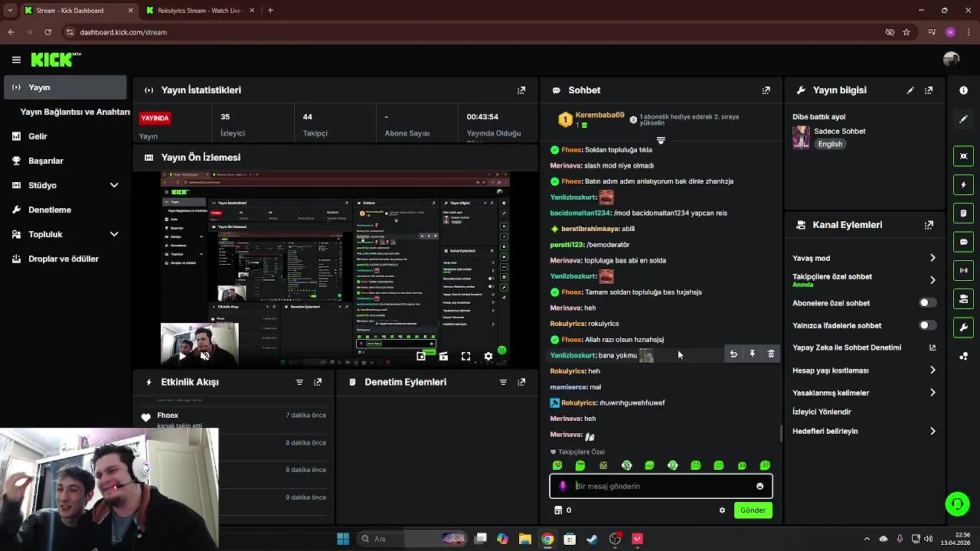Pop out the Sohbet chat panel
Viewport: 980px width, 551px height.
[x=766, y=90]
